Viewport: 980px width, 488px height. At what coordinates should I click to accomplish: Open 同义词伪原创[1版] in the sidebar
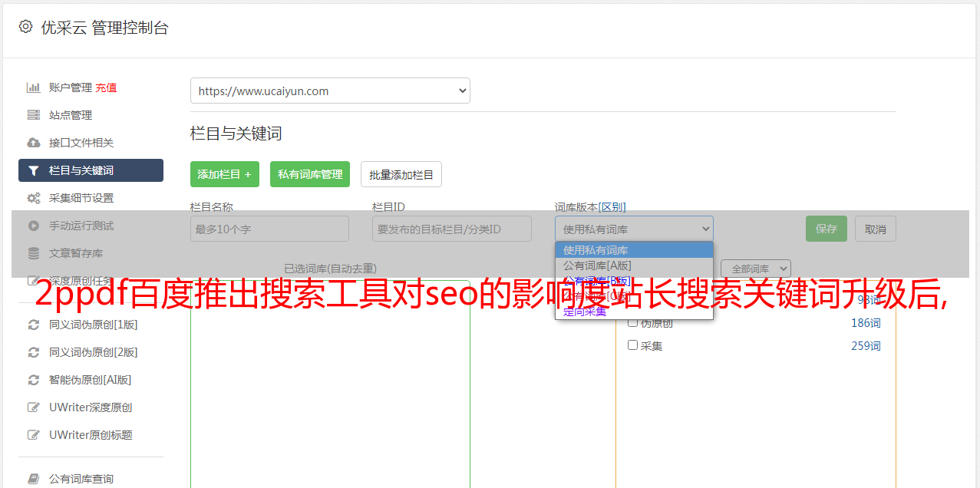click(94, 325)
